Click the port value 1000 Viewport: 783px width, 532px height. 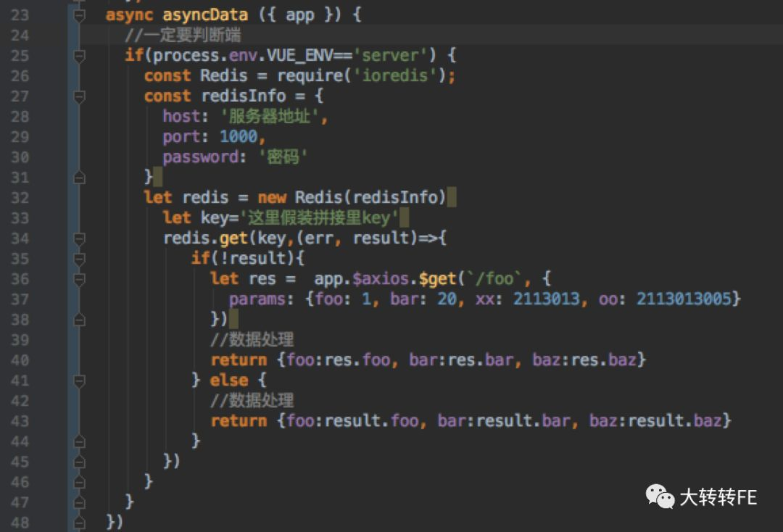click(239, 137)
